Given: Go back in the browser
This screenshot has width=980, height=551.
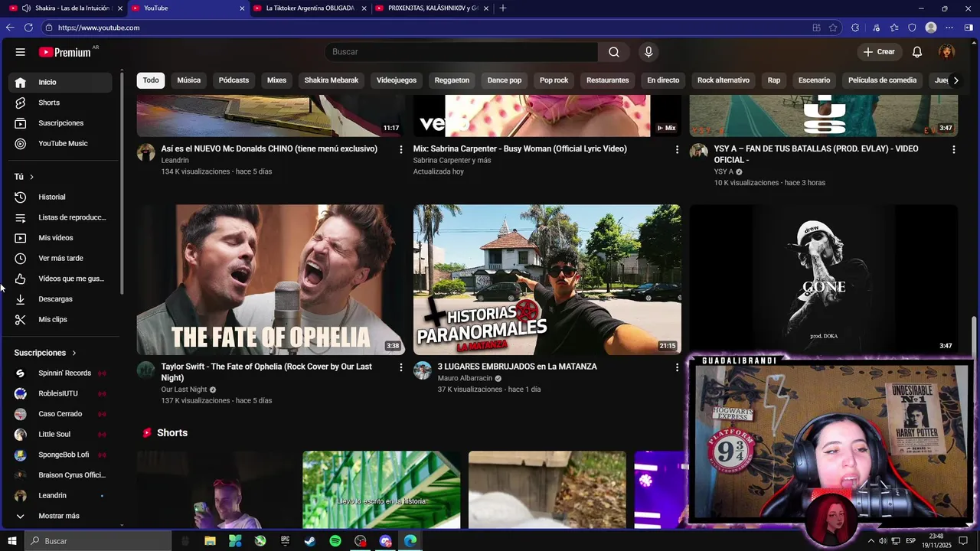Looking at the screenshot, I should point(10,28).
